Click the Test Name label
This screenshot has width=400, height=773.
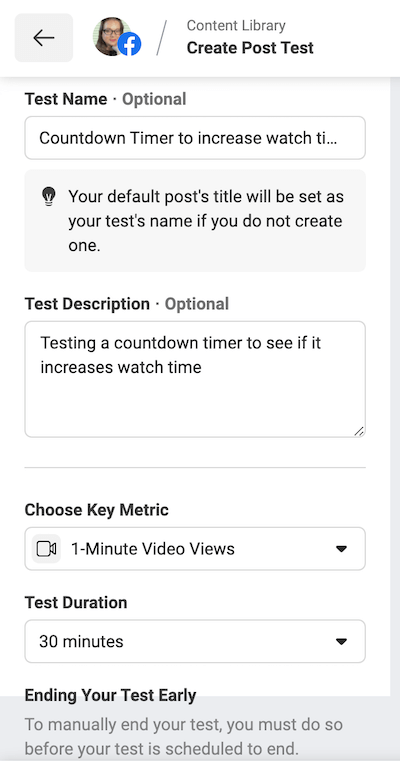point(66,99)
